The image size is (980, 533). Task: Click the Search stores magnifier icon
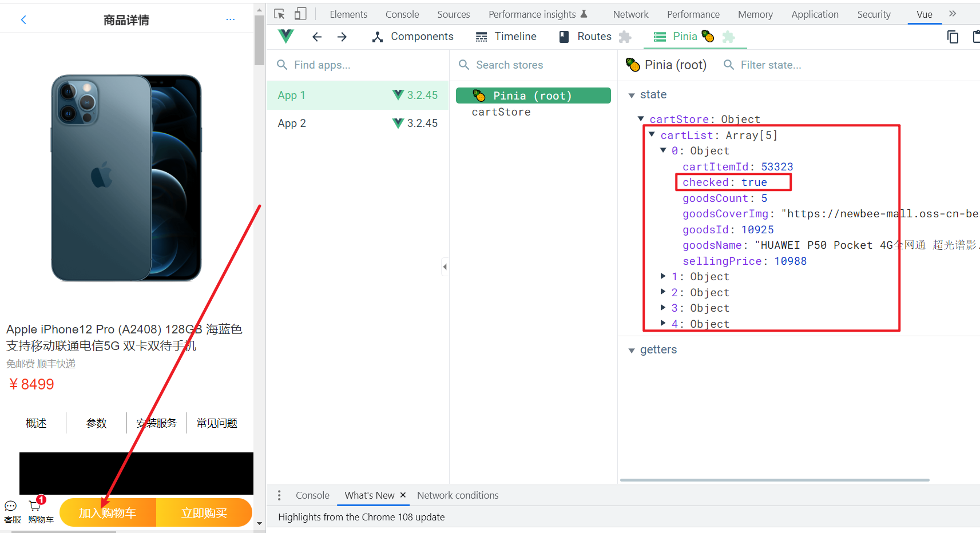click(464, 65)
